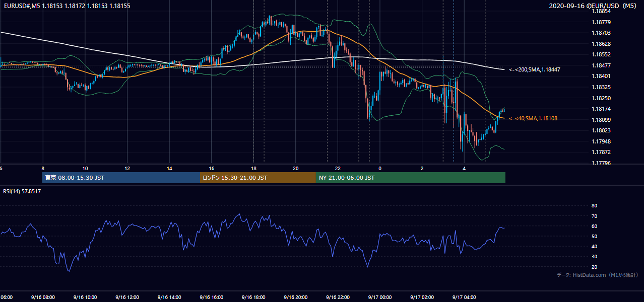Click hour tick 12 under price chart
Image resolution: width=644 pixels, height=302 pixels.
pos(127,169)
